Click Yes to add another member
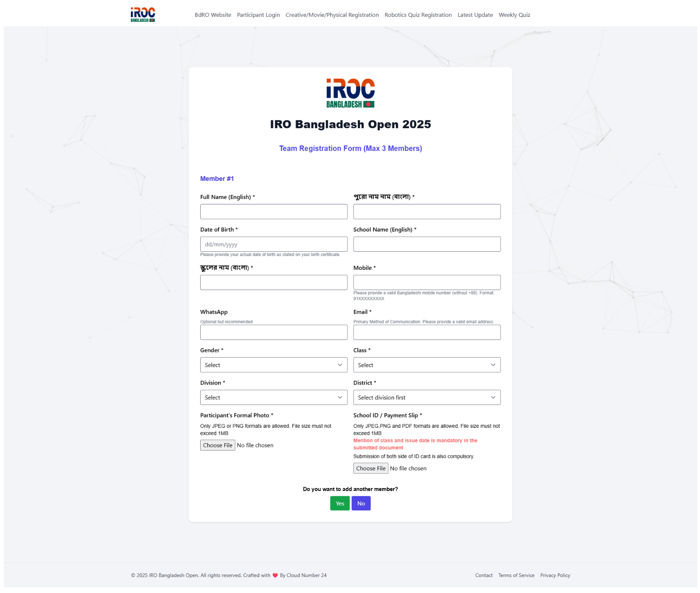 (340, 503)
